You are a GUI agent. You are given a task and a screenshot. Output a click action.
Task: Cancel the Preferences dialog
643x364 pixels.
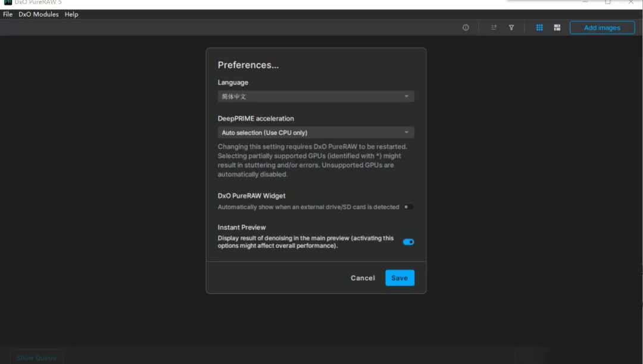(x=363, y=278)
